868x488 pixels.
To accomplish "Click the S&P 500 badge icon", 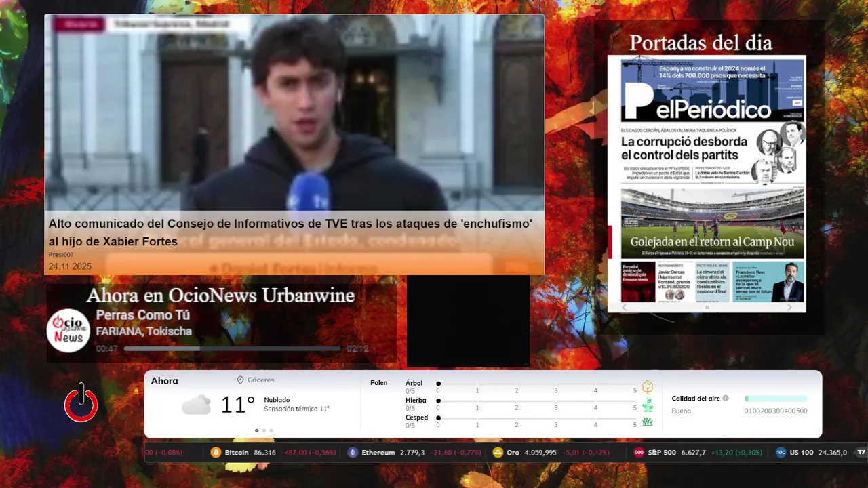I will pos(639,453).
